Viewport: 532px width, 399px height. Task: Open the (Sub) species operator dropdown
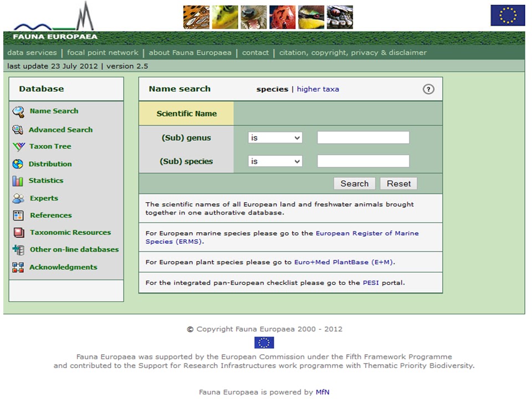click(x=275, y=161)
